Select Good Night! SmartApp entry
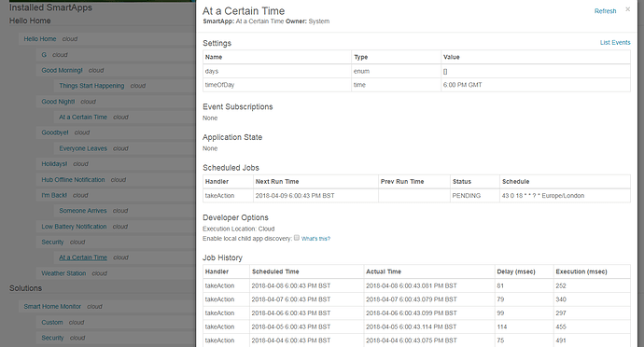Screen dimensions: 644x347 click(58, 102)
